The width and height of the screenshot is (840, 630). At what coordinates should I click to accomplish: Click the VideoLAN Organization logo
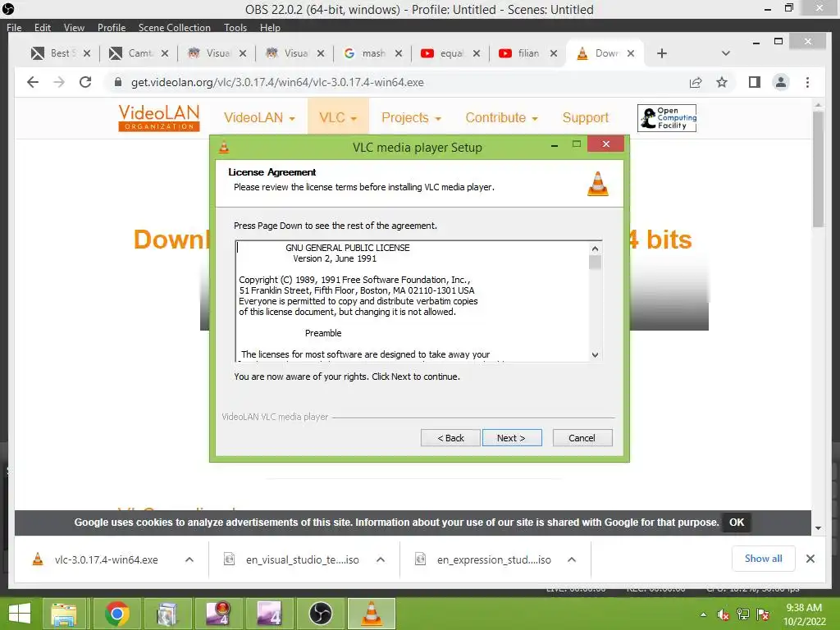pyautogui.click(x=159, y=117)
